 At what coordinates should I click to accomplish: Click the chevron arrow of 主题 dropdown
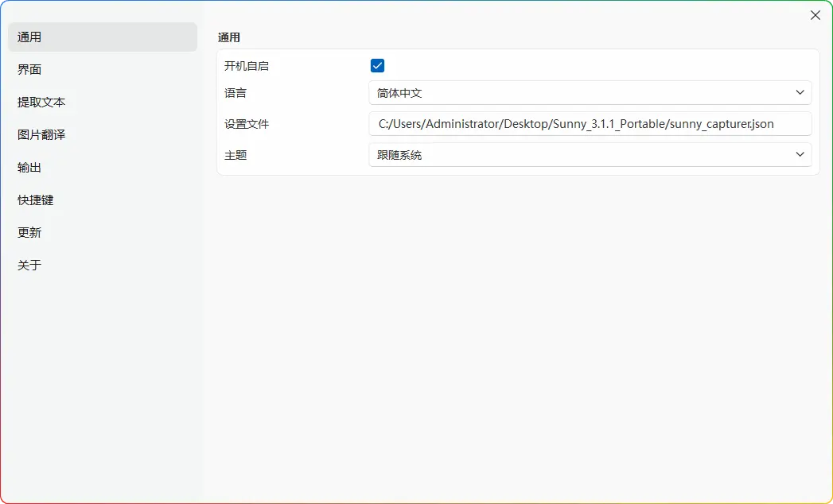click(x=800, y=155)
